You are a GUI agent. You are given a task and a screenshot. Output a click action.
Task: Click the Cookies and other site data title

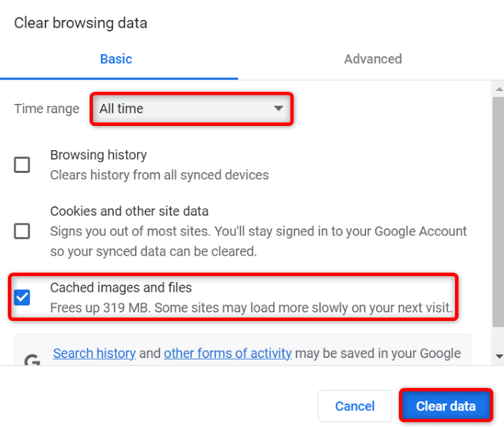pos(129,211)
